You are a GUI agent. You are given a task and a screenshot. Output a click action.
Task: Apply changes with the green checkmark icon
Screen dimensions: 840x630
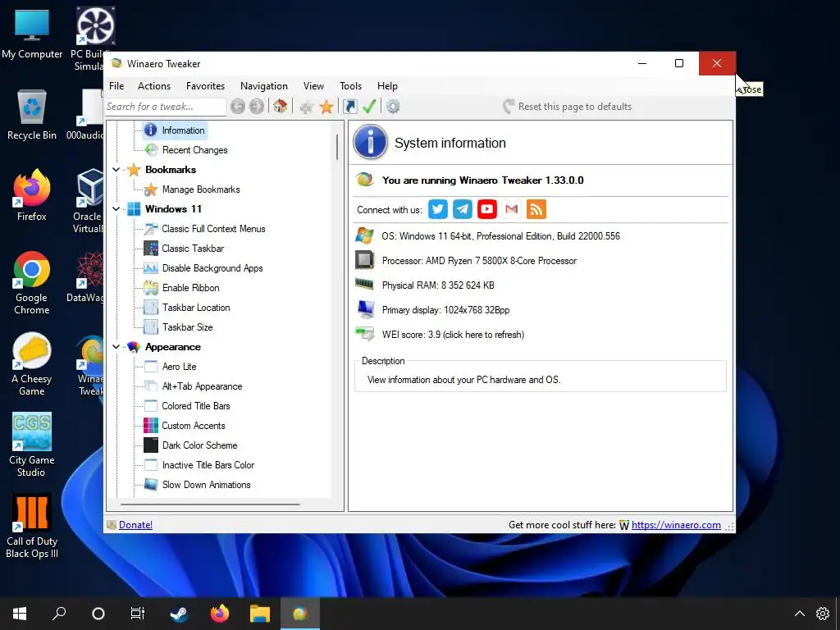point(369,106)
